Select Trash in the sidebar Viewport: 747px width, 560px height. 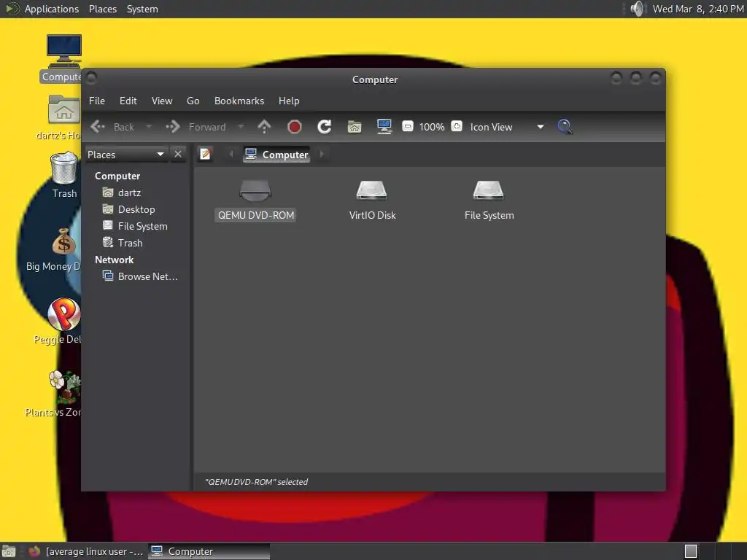tap(130, 243)
